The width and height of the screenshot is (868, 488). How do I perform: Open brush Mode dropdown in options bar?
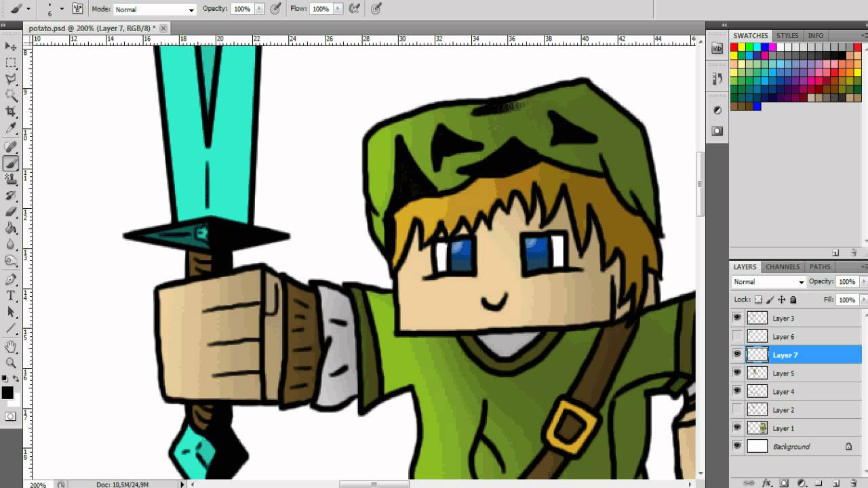(x=154, y=9)
